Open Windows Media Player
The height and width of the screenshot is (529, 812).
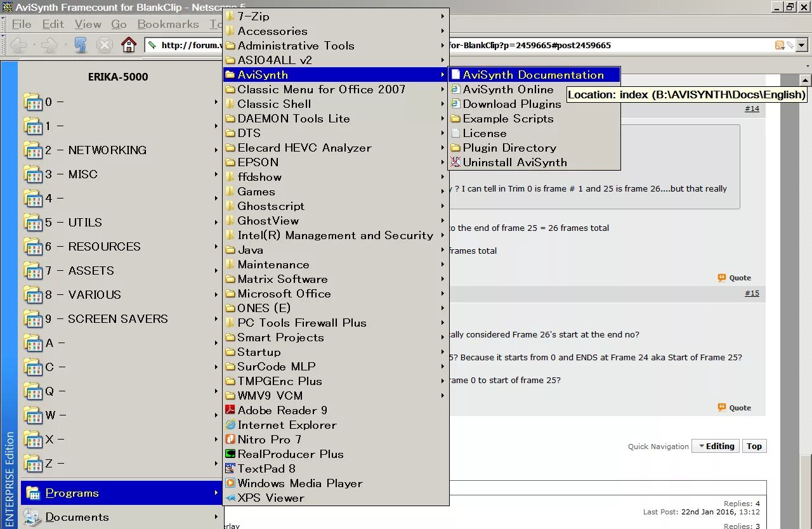coord(336,483)
